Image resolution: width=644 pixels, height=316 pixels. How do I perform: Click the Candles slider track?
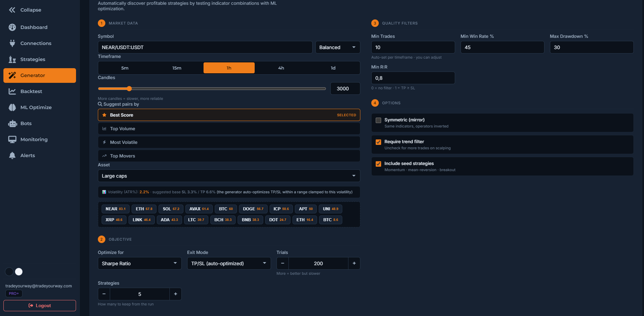212,89
